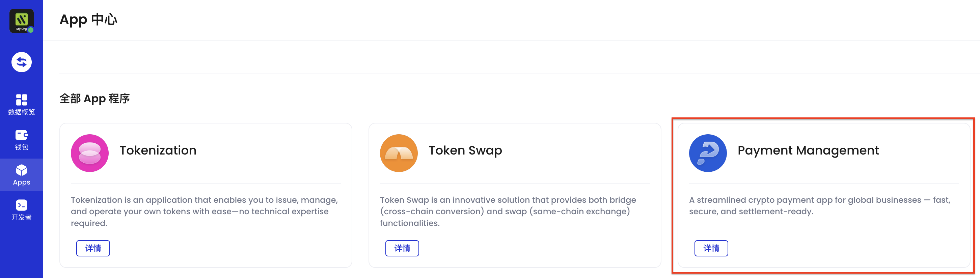Open 详情 for Payment Management

tap(711, 248)
